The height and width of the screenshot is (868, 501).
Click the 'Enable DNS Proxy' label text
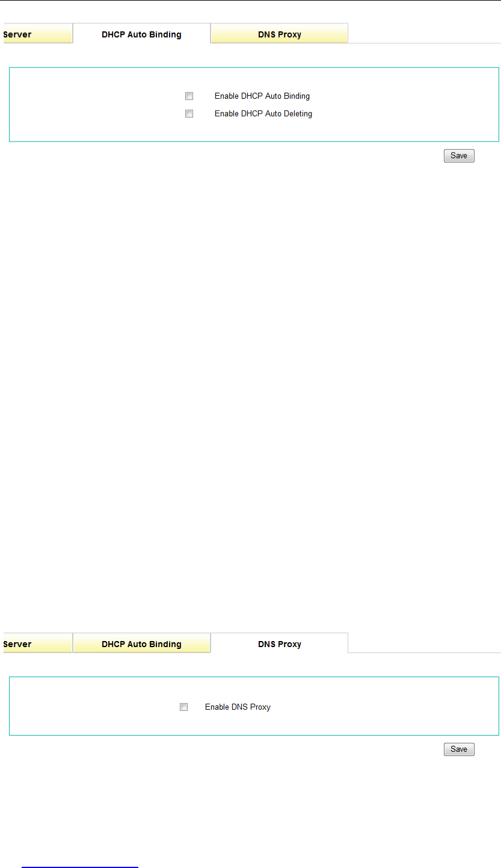pos(238,707)
